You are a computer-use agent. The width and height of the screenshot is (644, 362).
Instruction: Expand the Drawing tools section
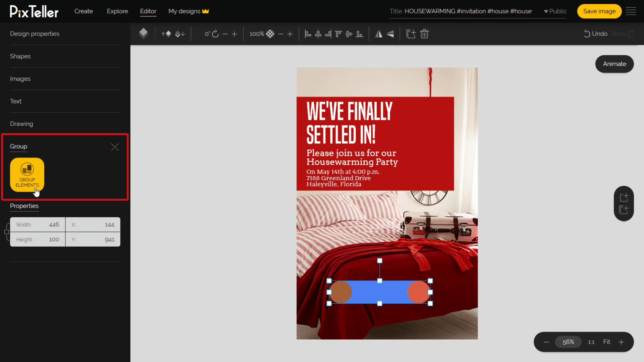click(21, 123)
